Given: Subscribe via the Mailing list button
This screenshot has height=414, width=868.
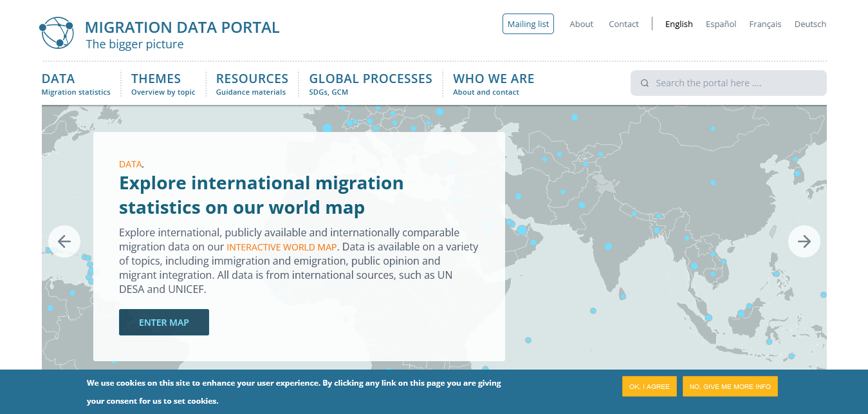Looking at the screenshot, I should pos(528,24).
